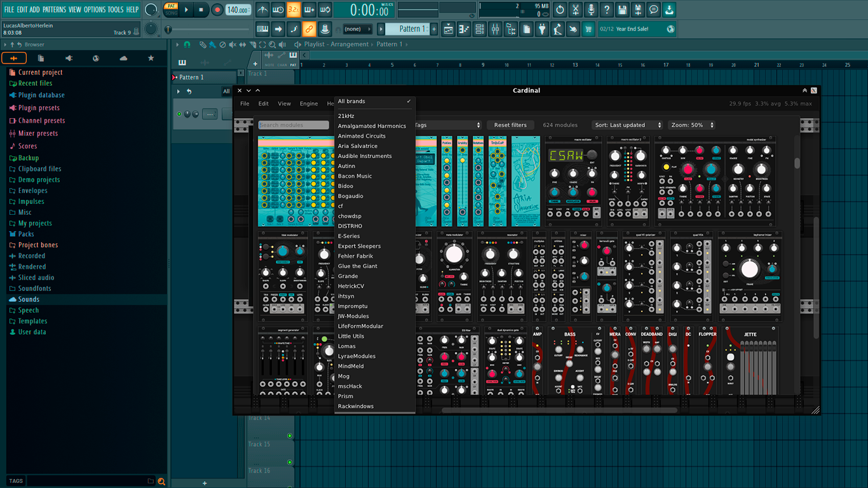Click the Search modules input field
The image size is (868, 488).
click(x=294, y=125)
